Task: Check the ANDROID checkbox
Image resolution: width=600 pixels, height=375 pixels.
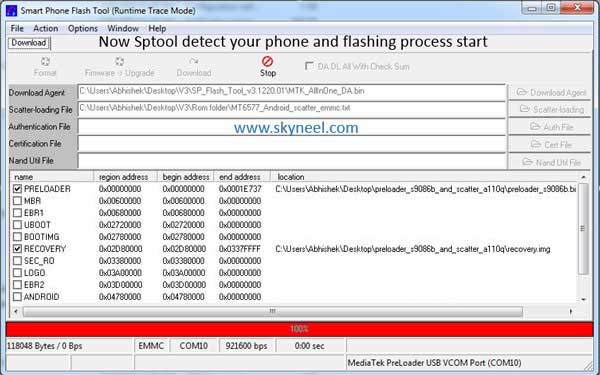Action: pyautogui.click(x=17, y=297)
